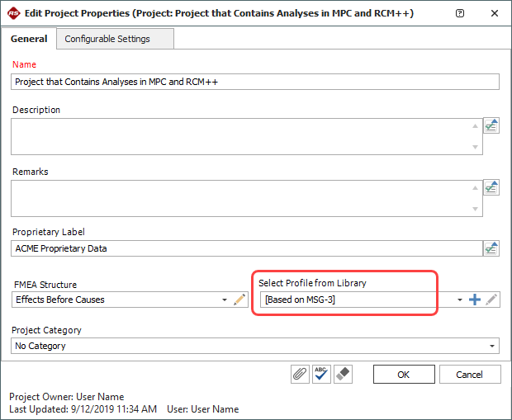Switch to the Configurable Settings tab
This screenshot has height=420, width=512.
click(x=107, y=39)
